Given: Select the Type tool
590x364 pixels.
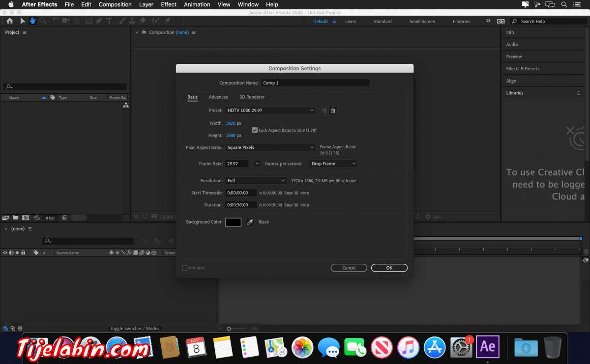Looking at the screenshot, I should [x=109, y=21].
